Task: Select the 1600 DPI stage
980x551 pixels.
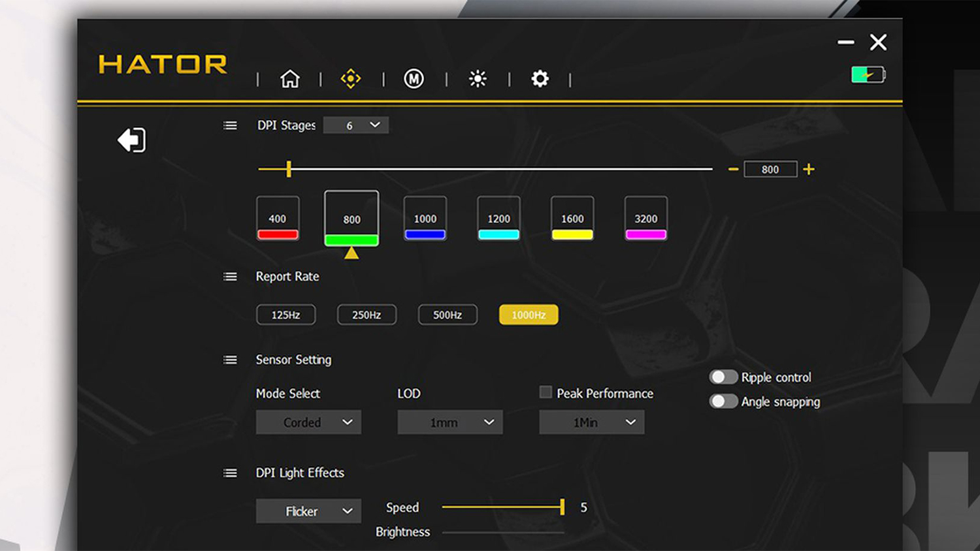Action: tap(572, 218)
